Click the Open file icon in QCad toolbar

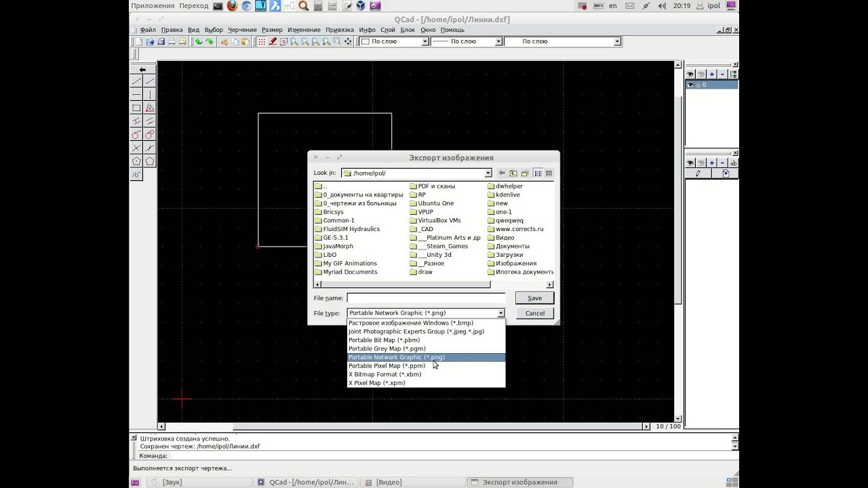coord(150,41)
